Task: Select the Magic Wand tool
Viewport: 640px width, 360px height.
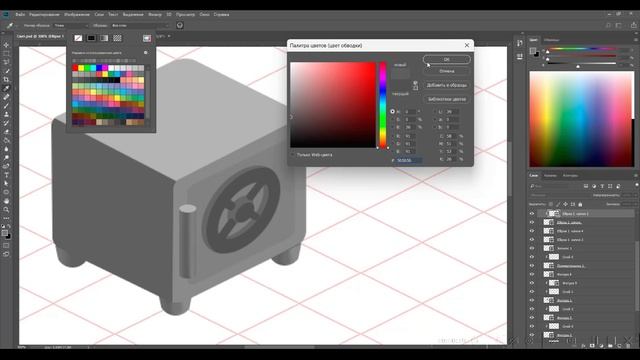Action: click(6, 71)
